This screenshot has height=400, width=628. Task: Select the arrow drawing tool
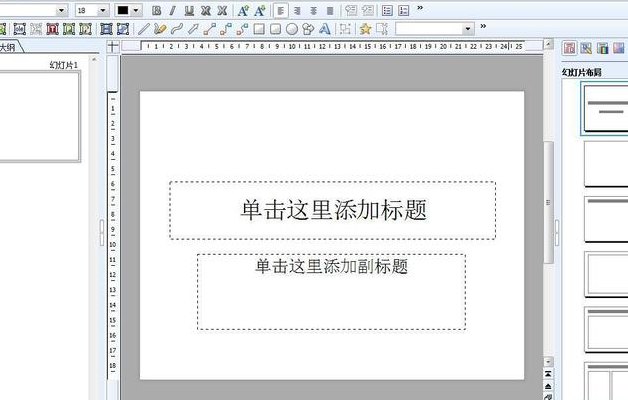(193, 29)
